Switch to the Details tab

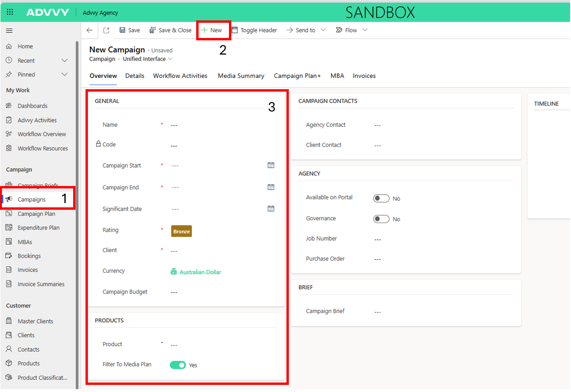point(135,75)
